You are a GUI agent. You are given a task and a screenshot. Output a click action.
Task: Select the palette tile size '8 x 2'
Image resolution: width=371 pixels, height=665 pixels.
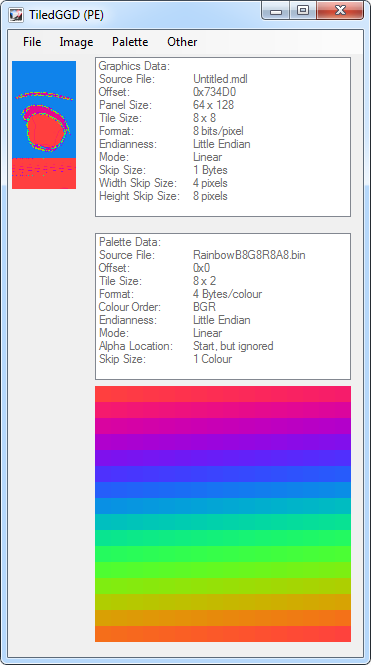(x=204, y=281)
